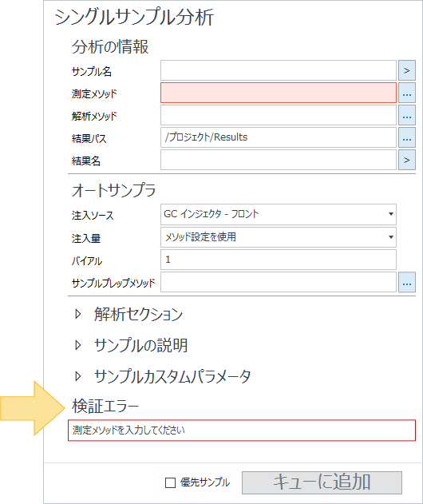Image resolution: width=423 pixels, height=504 pixels.
Task: Open the browse button for 解析メソッド
Action: pyautogui.click(x=406, y=115)
